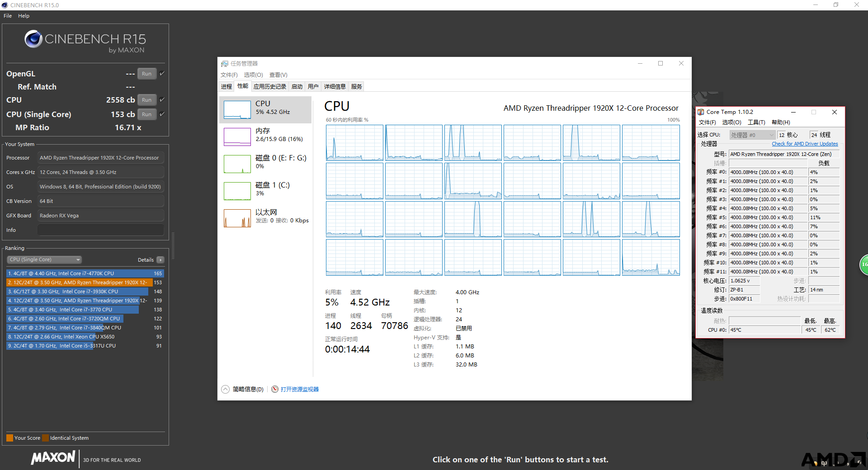Switch to the 服务 tab
This screenshot has height=470, width=868.
(x=357, y=87)
